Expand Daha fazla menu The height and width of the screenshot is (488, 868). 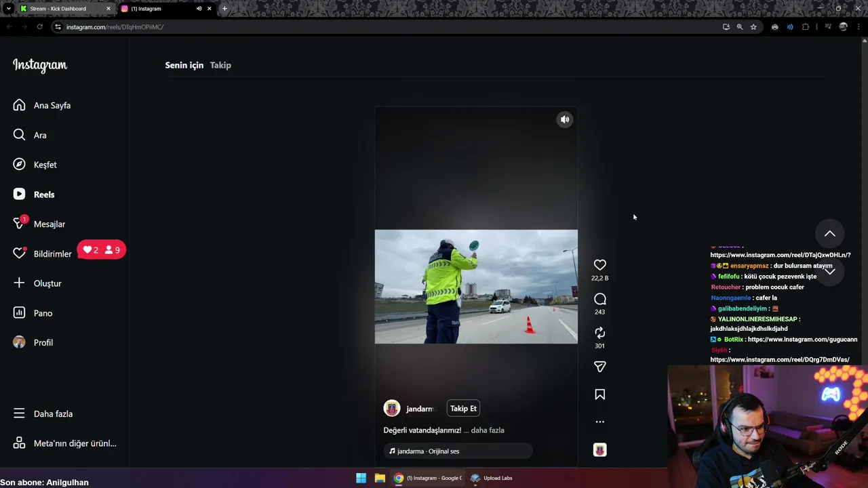point(43,413)
